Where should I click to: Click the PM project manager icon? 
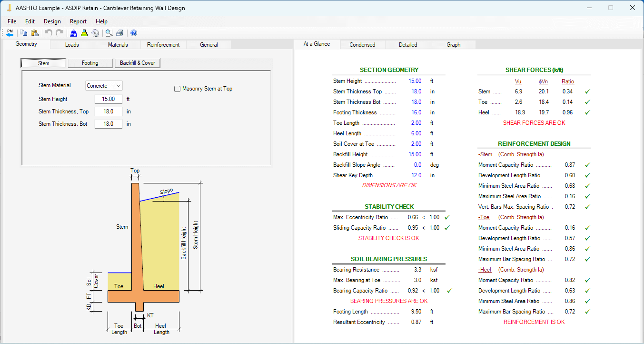[10, 33]
